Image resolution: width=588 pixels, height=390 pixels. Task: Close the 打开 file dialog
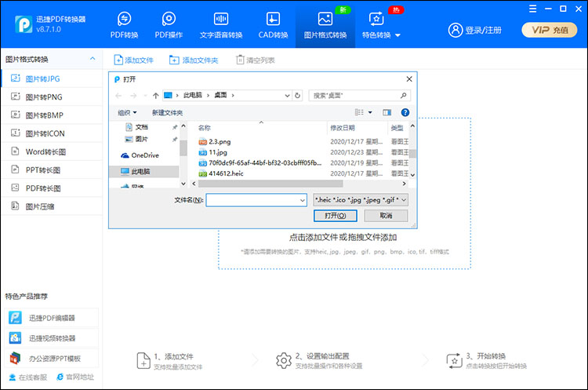coord(409,79)
